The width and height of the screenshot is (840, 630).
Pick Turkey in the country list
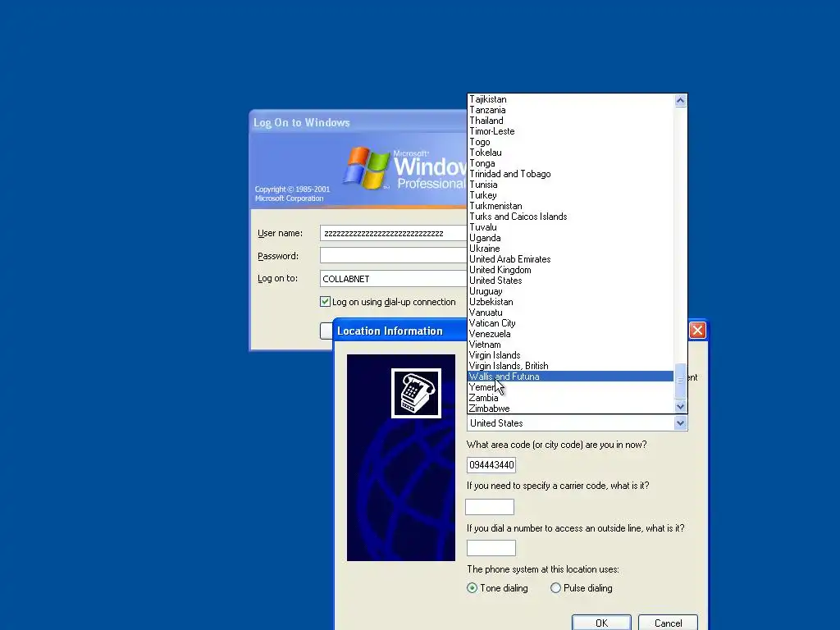[571, 195]
